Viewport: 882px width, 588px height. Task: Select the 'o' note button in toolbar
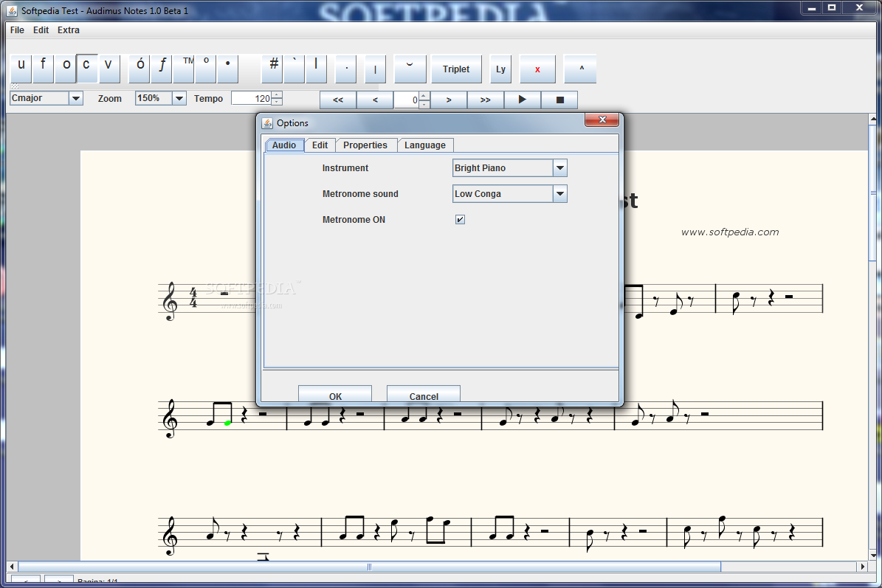(x=66, y=69)
